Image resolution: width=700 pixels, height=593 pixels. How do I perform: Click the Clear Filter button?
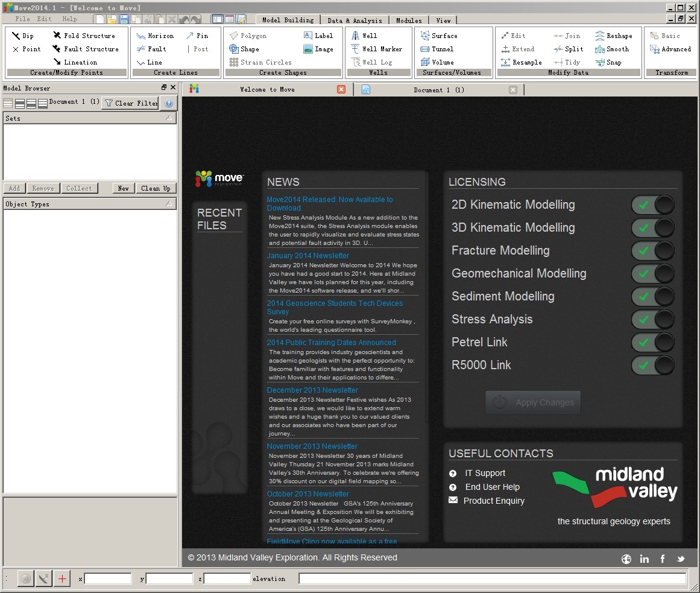131,103
